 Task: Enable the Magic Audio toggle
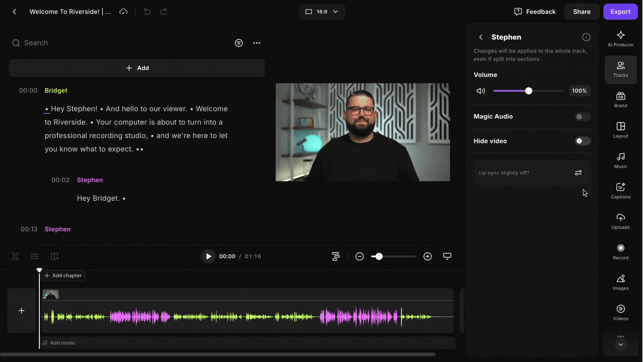582,117
